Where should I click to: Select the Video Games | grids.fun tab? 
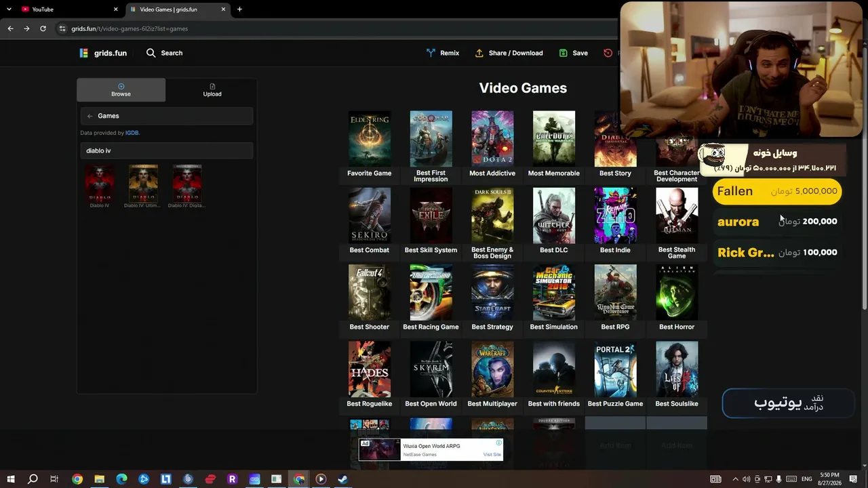coord(178,9)
